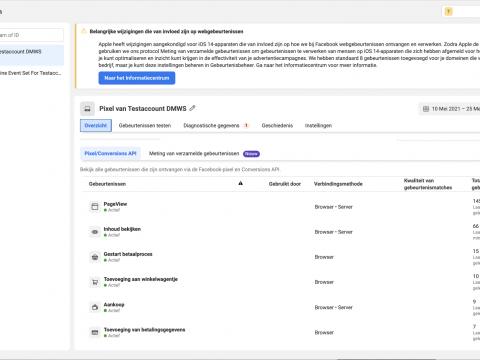The height and width of the screenshot is (360, 480).
Task: Select Event Set For Testaccount in the sidebar
Action: (x=32, y=73)
